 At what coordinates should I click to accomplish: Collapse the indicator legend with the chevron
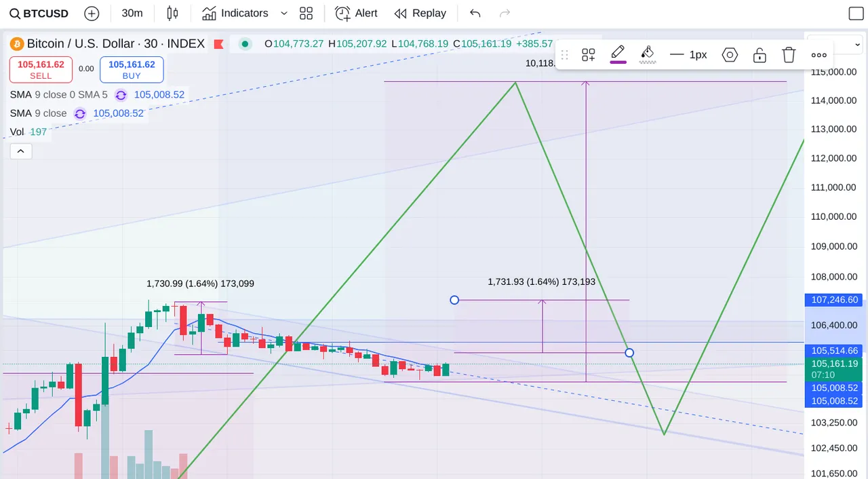[x=21, y=151]
